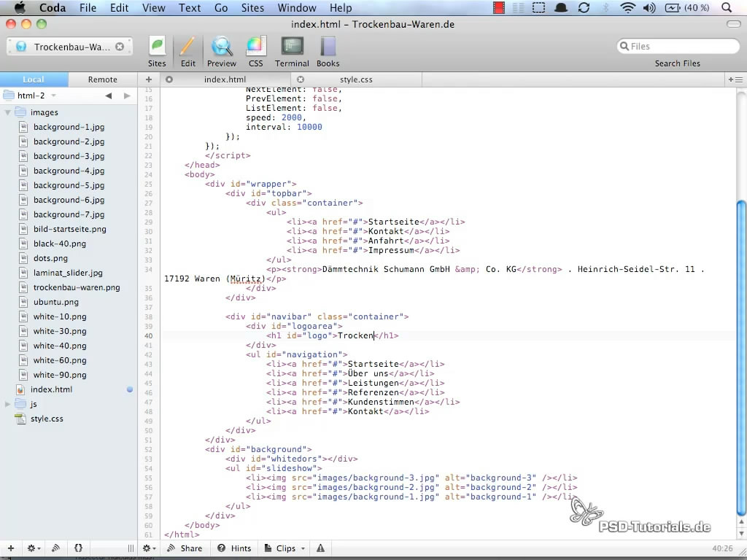Open the Hints panel
The height and width of the screenshot is (560, 747).
click(x=234, y=548)
